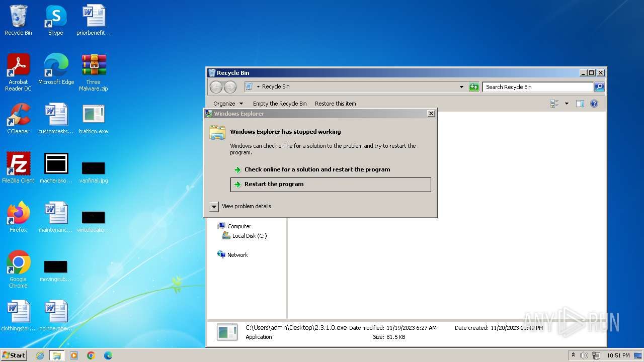Image resolution: width=644 pixels, height=362 pixels.
Task: Click the C:\Users\admin\Desktop\2.3.1.0.exe path text
Action: pos(296,327)
